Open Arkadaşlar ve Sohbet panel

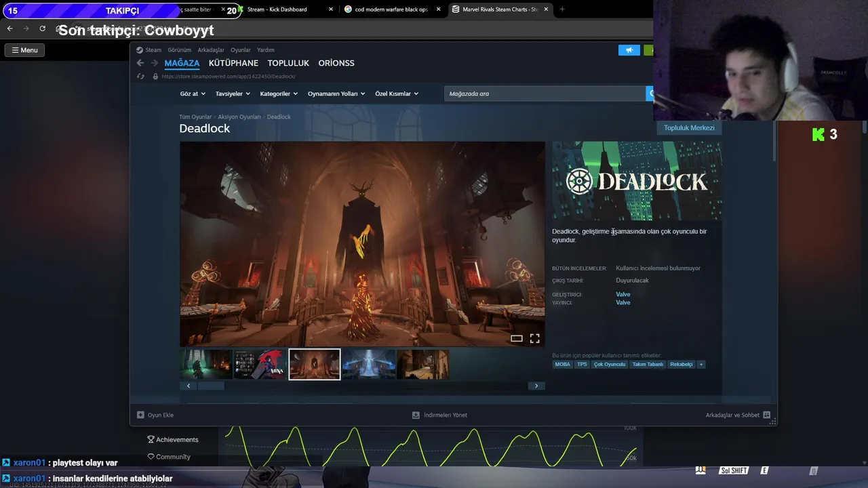738,415
